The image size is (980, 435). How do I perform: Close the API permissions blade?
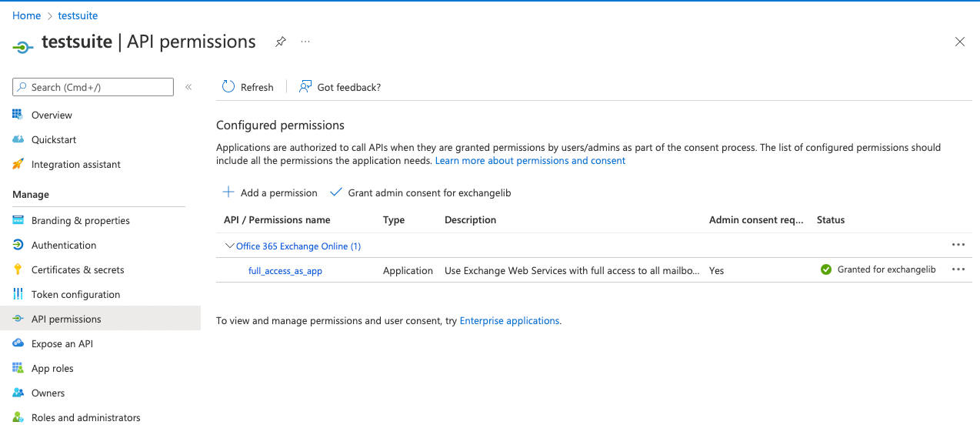tap(959, 42)
